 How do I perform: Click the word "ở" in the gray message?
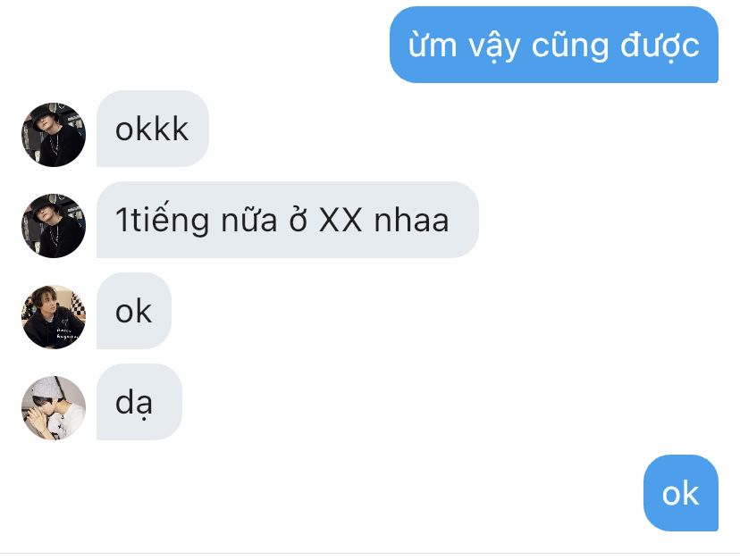click(x=299, y=219)
